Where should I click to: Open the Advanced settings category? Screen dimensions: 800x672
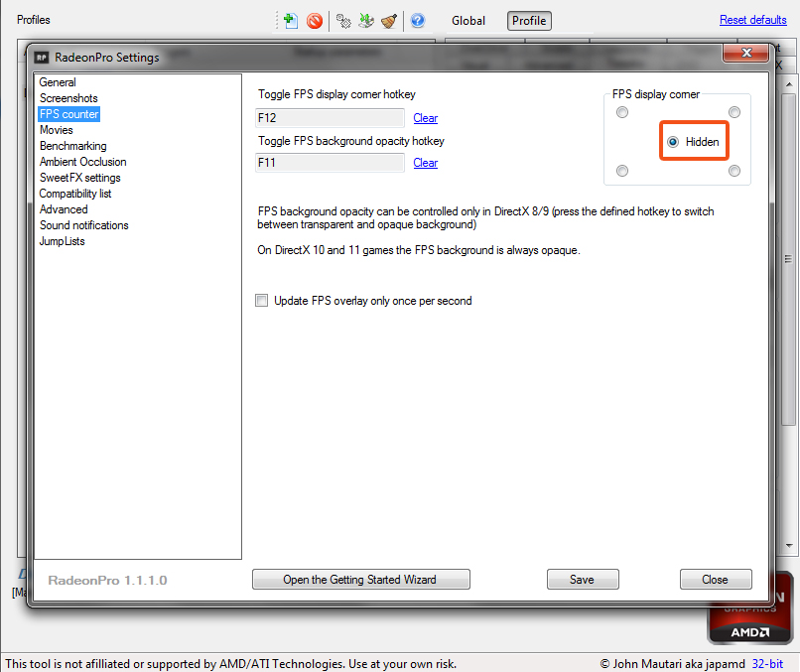click(64, 209)
